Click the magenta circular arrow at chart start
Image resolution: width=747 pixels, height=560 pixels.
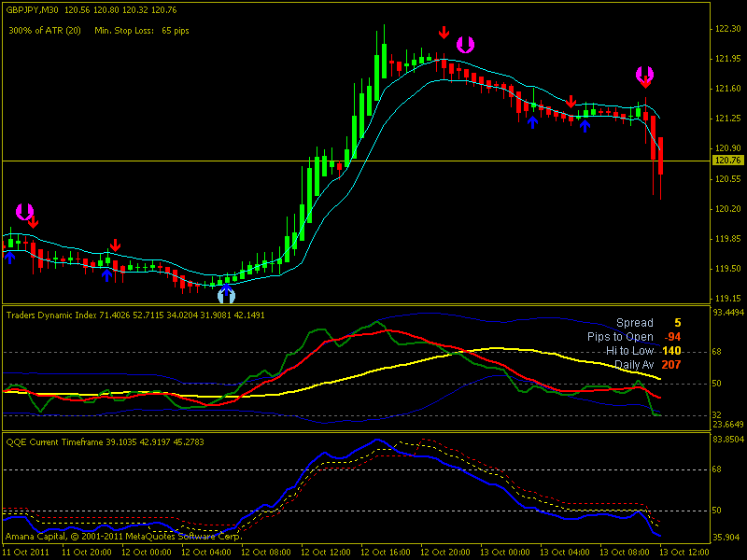pos(24,211)
